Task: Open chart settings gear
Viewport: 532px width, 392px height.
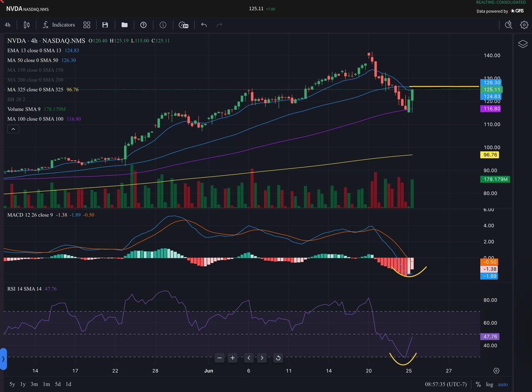Action: tap(524, 25)
